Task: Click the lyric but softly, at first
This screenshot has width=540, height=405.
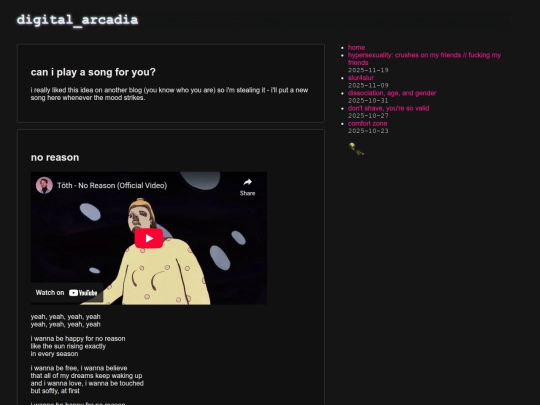Action: coord(55,391)
